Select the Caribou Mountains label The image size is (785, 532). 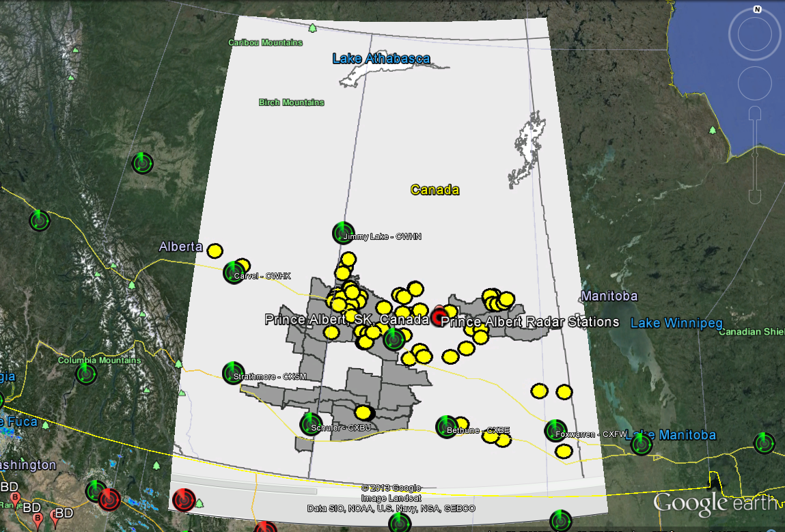[265, 42]
